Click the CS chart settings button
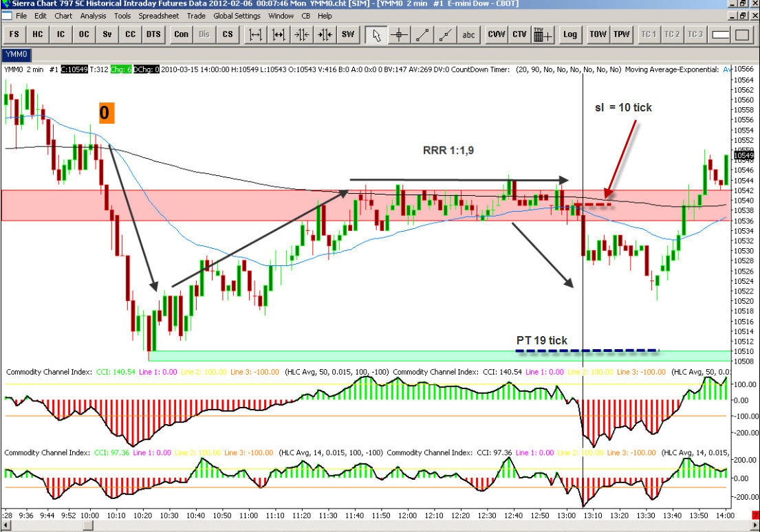The image size is (760, 532). (228, 34)
